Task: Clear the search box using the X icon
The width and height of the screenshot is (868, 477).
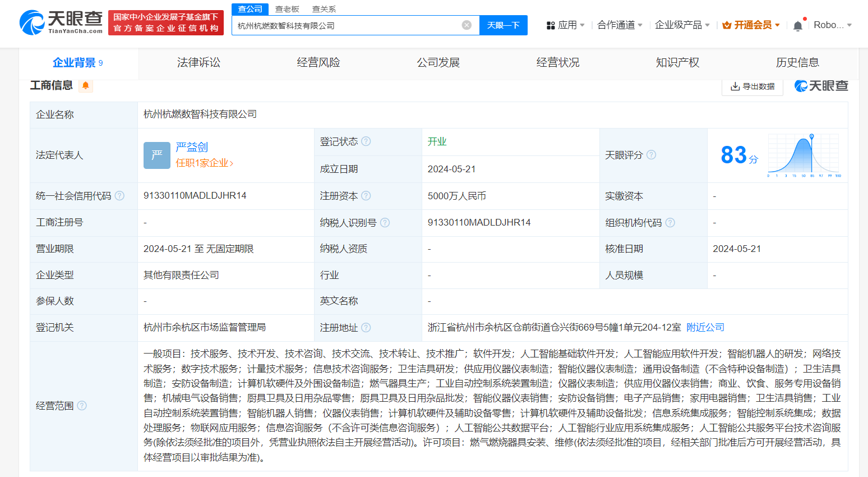Action: (466, 25)
